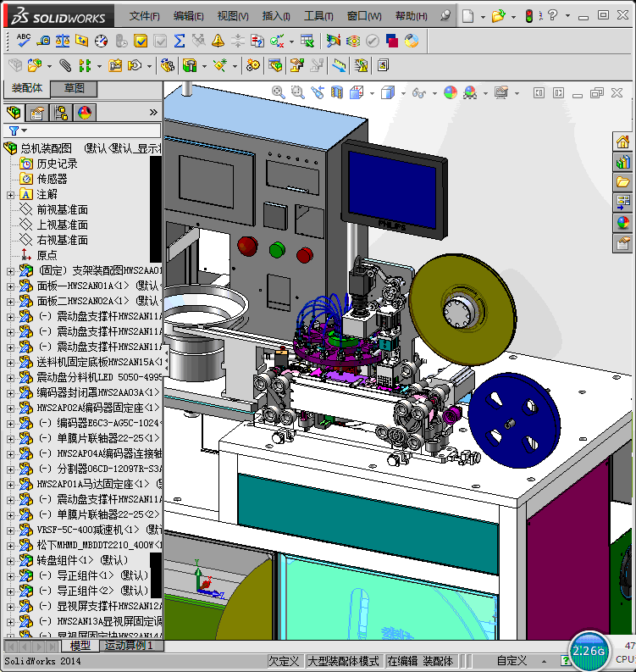
Task: Open feature tree filter dropdown arrow
Action: tap(24, 131)
